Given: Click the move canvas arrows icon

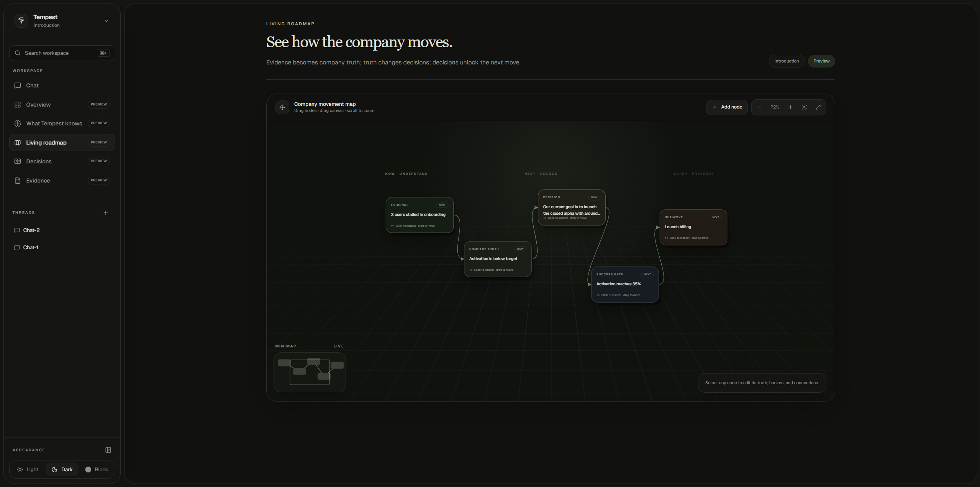Looking at the screenshot, I should (x=282, y=107).
